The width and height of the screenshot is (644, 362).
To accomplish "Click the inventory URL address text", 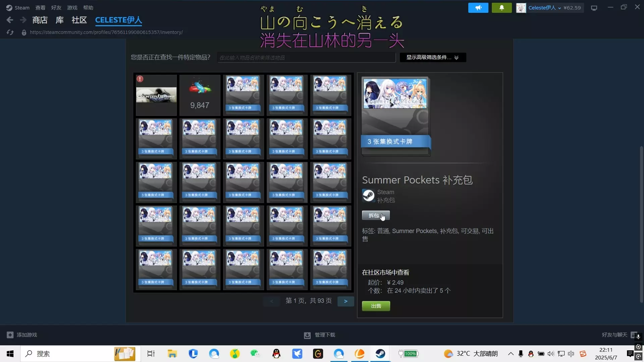I will tap(106, 33).
